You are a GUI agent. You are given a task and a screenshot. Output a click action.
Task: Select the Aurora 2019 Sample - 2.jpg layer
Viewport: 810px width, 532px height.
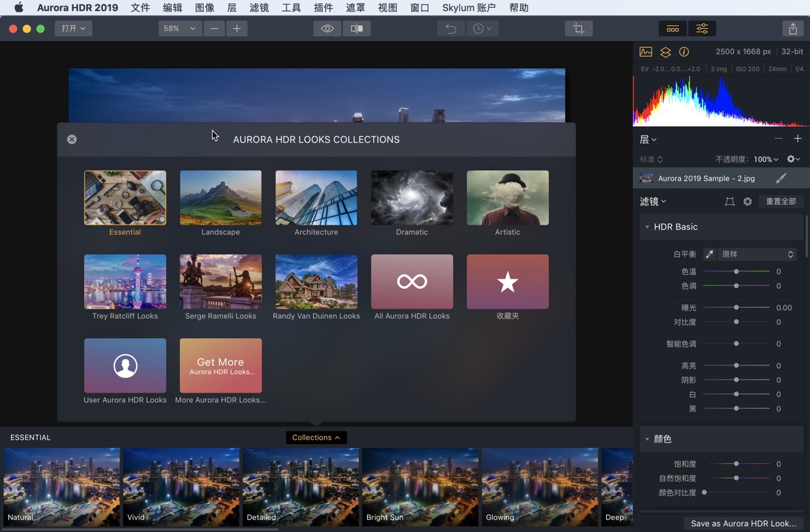coord(722,178)
